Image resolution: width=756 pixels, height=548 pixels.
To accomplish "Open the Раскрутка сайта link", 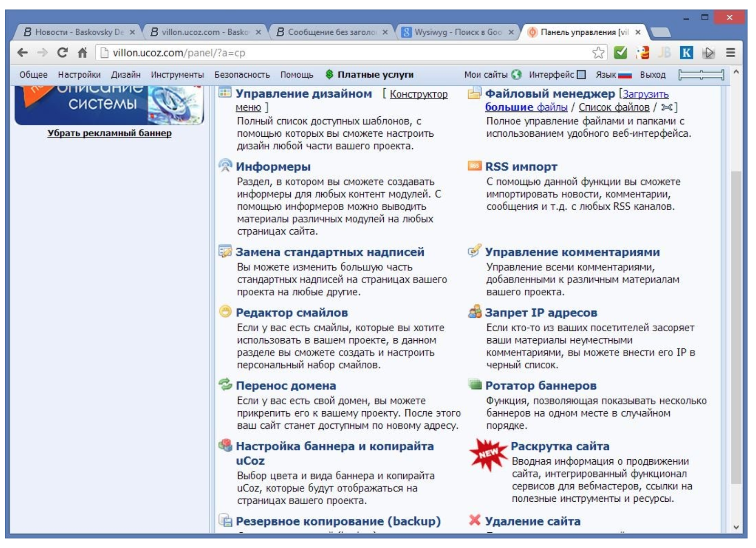I will click(x=560, y=446).
